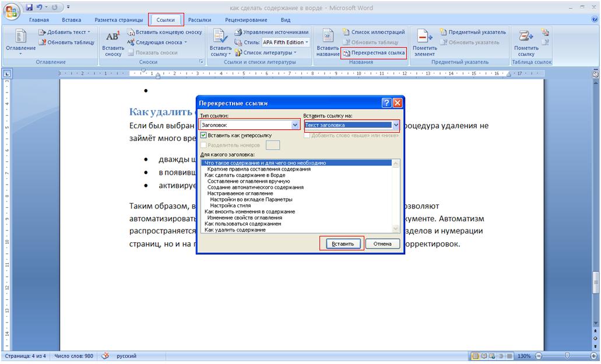Click the Вставить сноску footnote icon

click(113, 42)
